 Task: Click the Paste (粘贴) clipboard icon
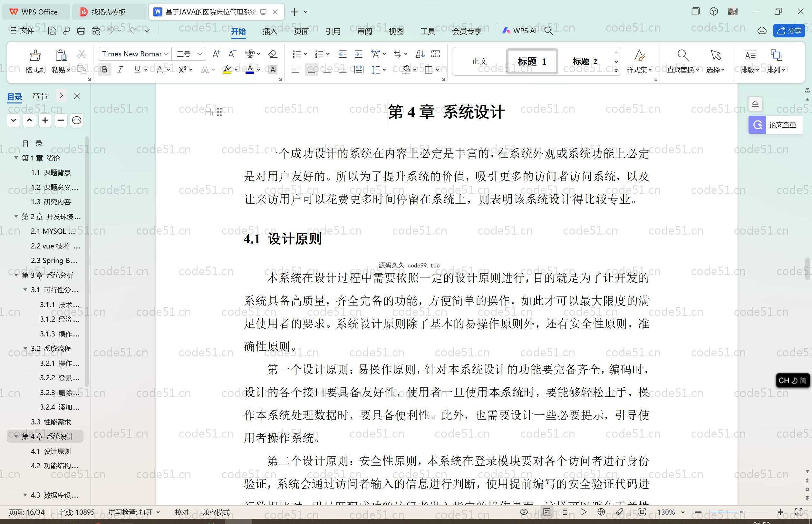click(61, 55)
